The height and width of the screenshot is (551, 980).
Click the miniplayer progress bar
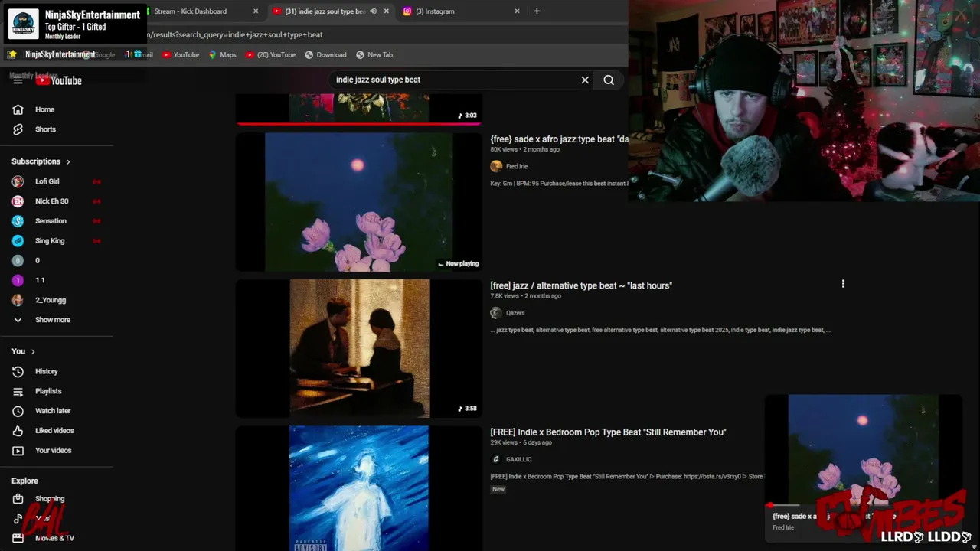coord(863,505)
